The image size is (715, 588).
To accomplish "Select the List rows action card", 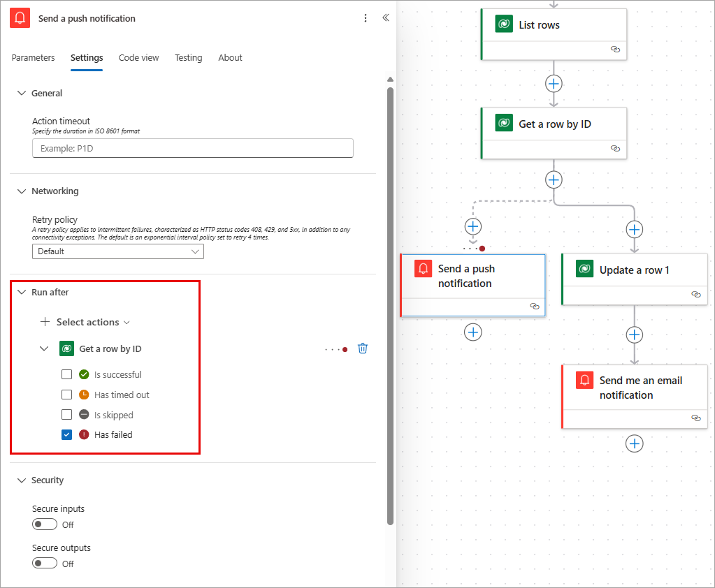I will tap(554, 34).
